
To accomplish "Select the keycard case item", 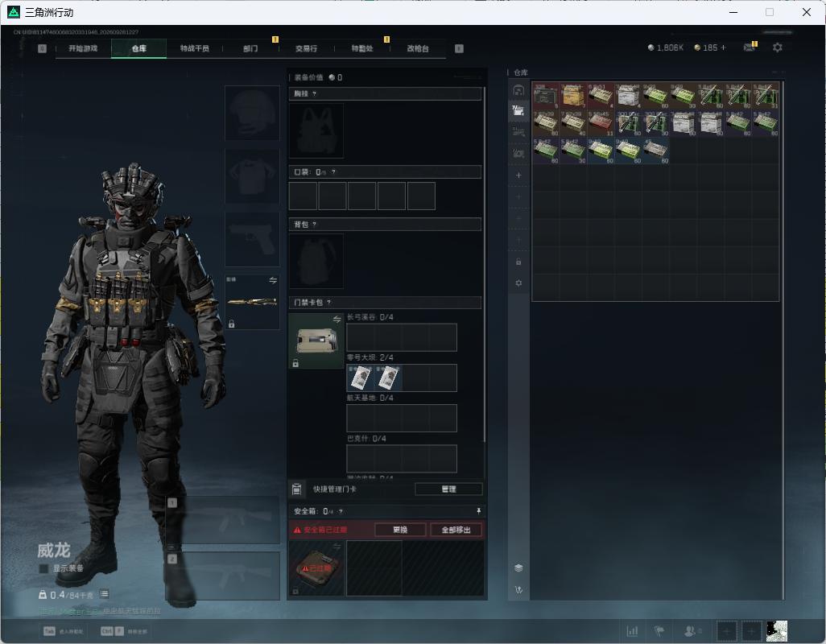I will coord(316,341).
